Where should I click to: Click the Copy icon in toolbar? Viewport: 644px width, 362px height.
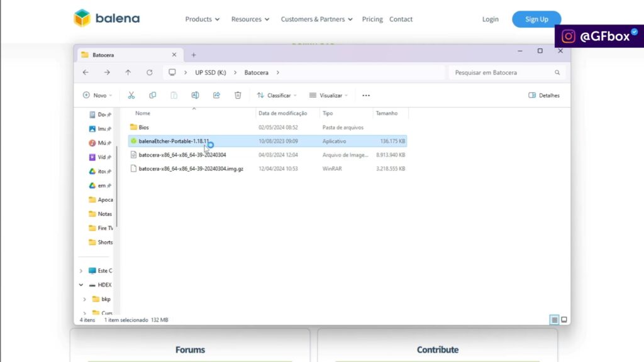[153, 96]
